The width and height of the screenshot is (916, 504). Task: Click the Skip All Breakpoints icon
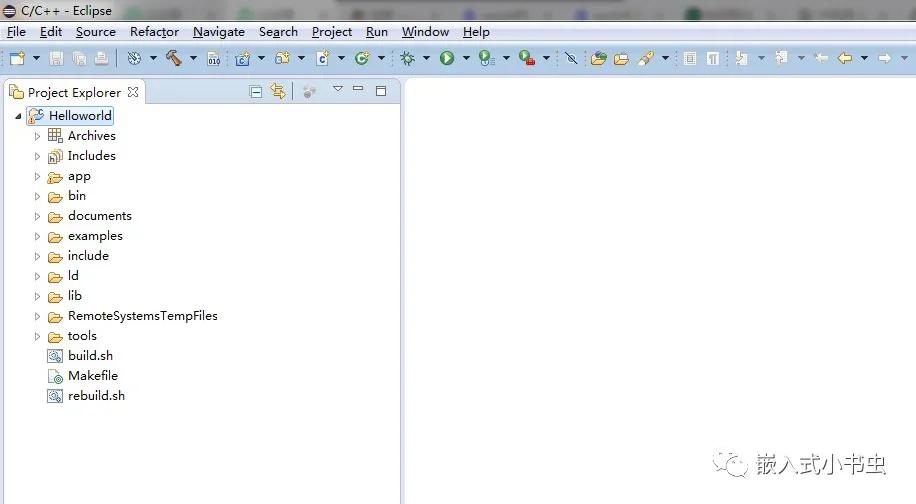(571, 58)
